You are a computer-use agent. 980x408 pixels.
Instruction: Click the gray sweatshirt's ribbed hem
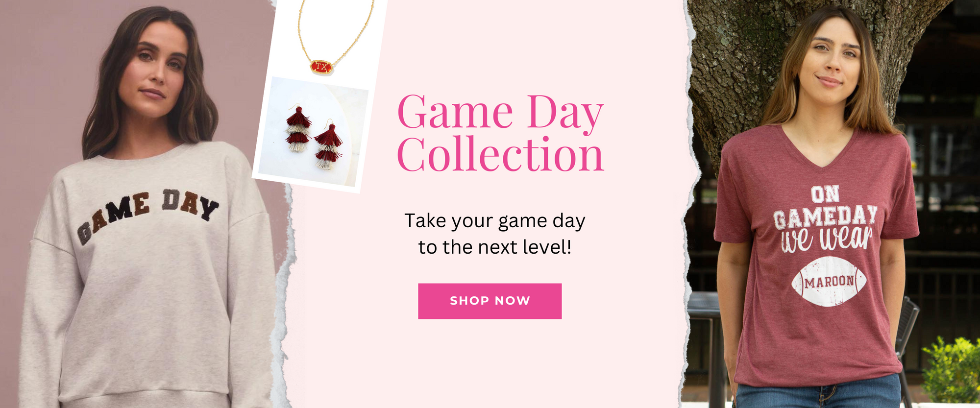(147, 398)
